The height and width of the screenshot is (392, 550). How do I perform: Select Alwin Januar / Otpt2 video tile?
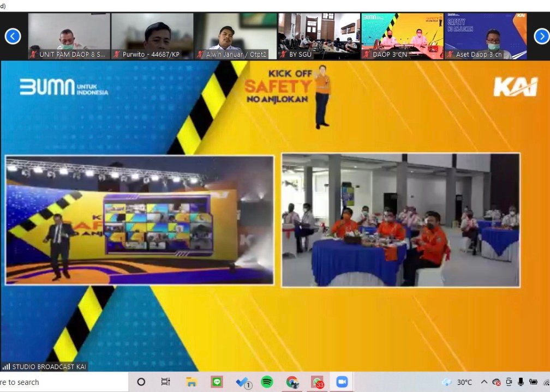click(236, 36)
